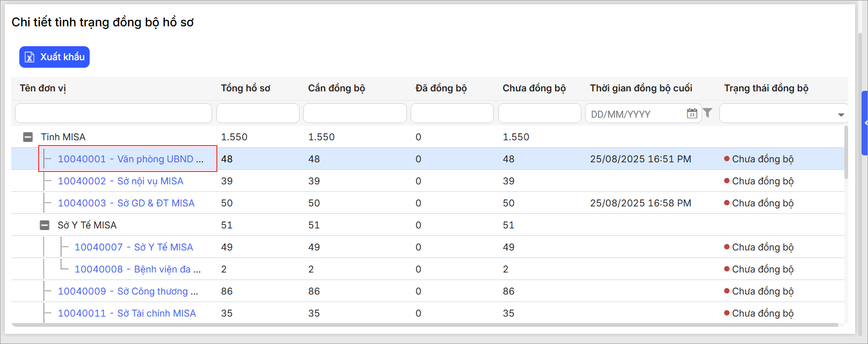Image resolution: width=868 pixels, height=344 pixels.
Task: Click the filter funnel icon
Action: pos(707,113)
